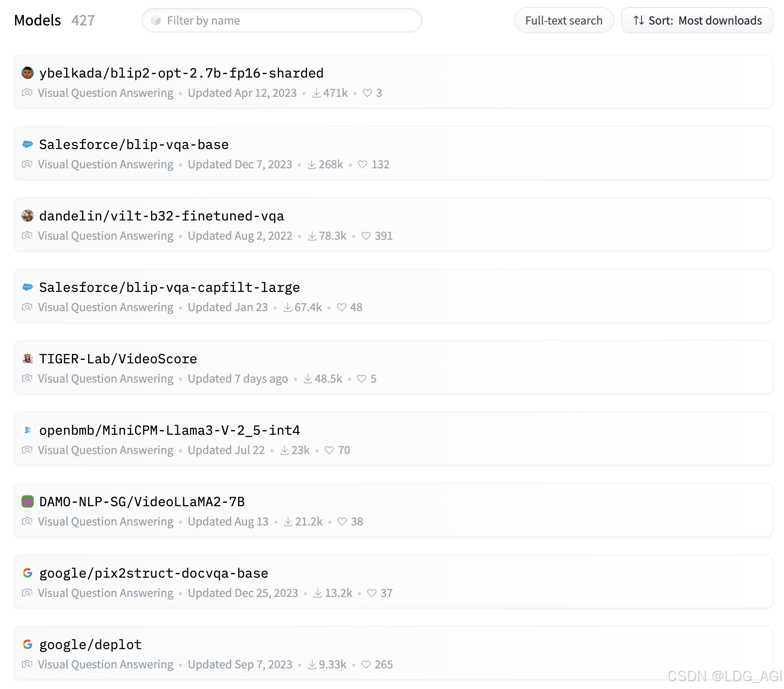
Task: Click the VQA task icon in the deplot row
Action: 27,664
